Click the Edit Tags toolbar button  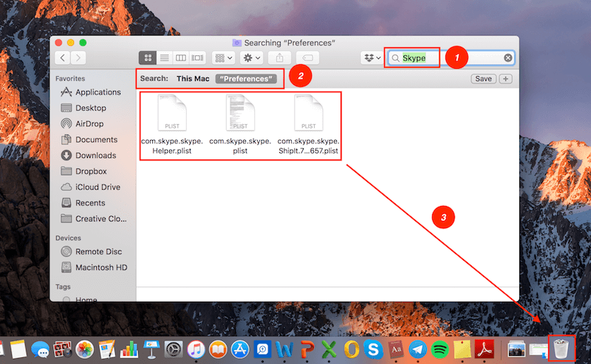pos(307,58)
